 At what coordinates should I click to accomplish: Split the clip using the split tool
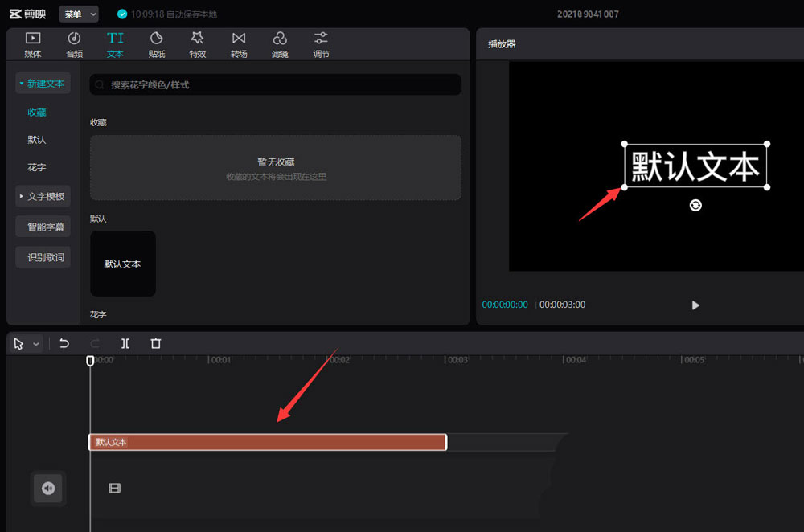tap(125, 343)
